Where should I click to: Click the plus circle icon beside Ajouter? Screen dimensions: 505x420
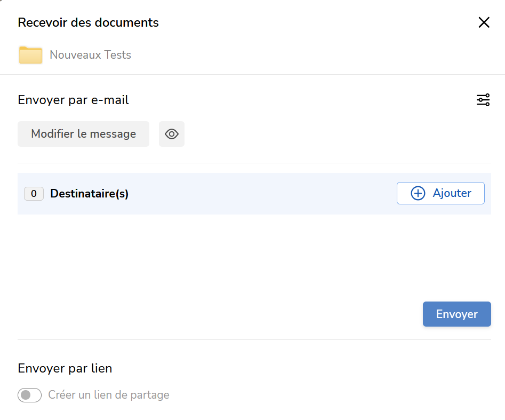(418, 193)
